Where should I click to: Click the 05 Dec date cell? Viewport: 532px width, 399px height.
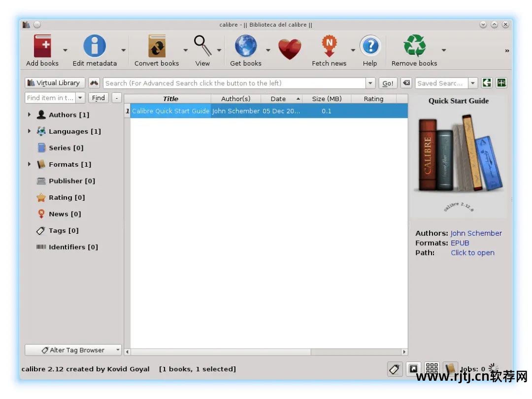click(282, 111)
